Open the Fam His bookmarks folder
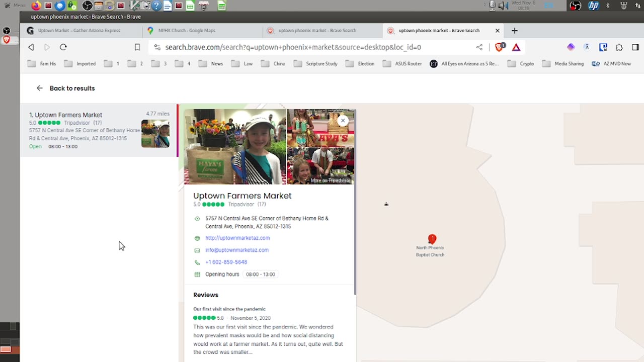This screenshot has height=362, width=644. [x=42, y=64]
